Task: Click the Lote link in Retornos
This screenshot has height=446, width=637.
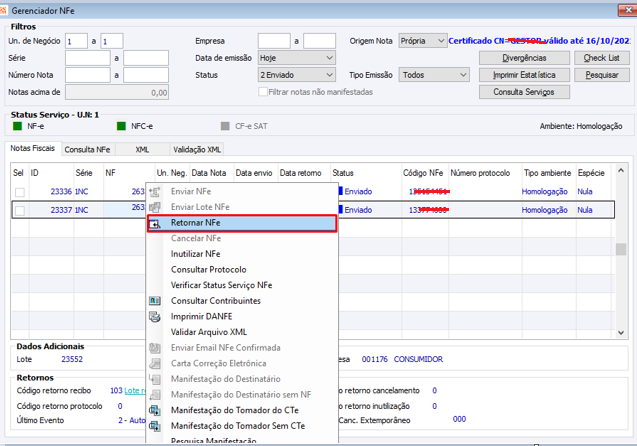Action: point(134,390)
